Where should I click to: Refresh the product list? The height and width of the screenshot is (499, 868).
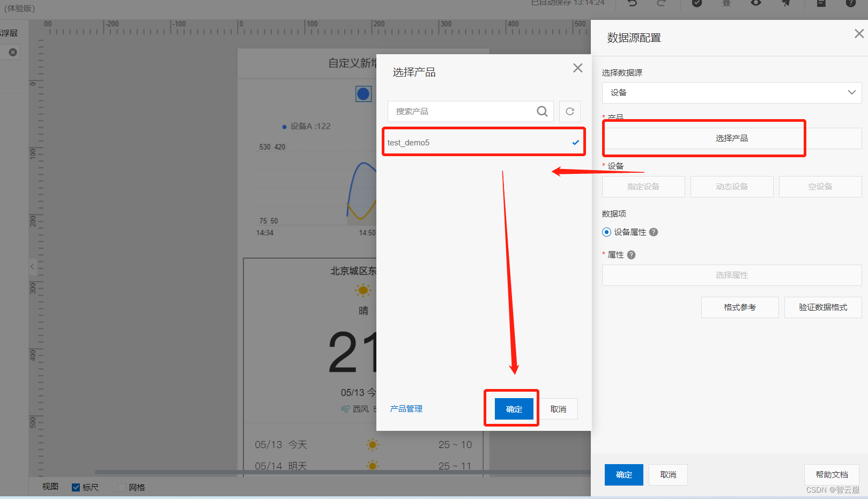point(570,111)
